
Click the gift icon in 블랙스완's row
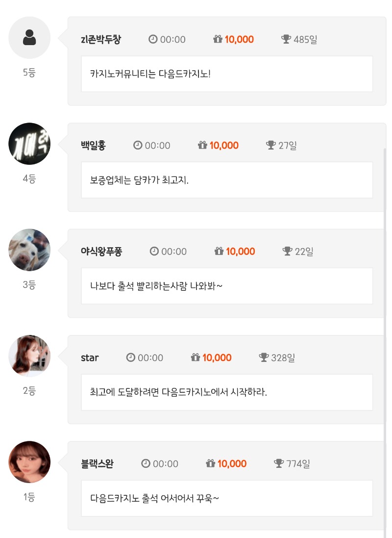coord(211,463)
